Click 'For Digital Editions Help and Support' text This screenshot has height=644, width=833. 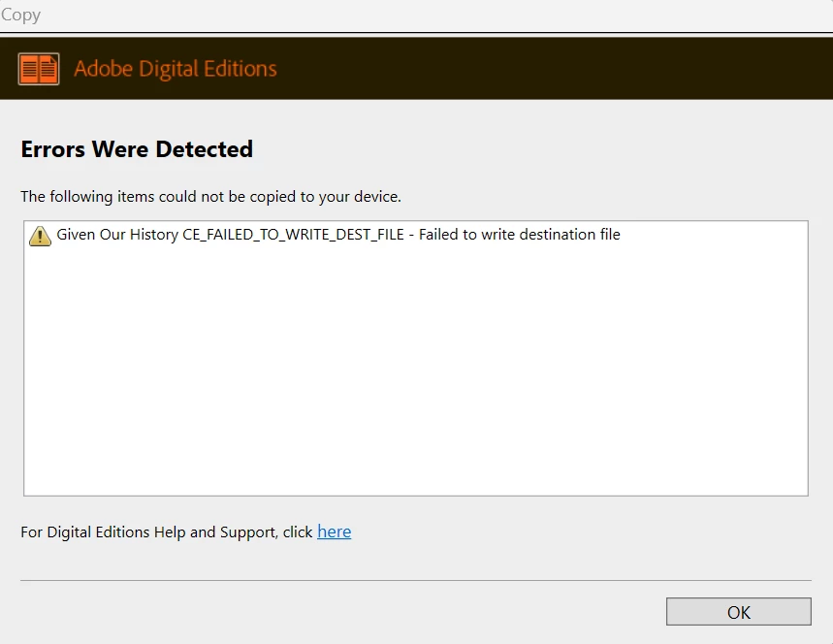pos(149,531)
